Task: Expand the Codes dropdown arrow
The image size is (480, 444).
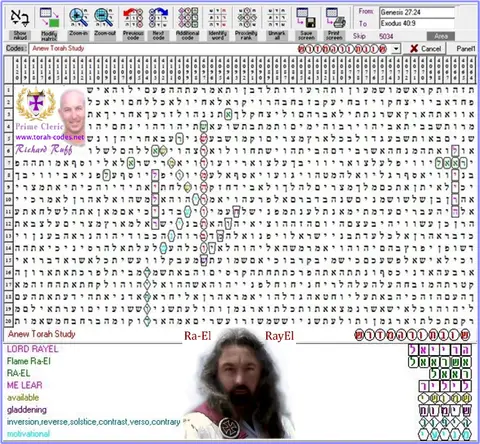Action: [x=396, y=49]
